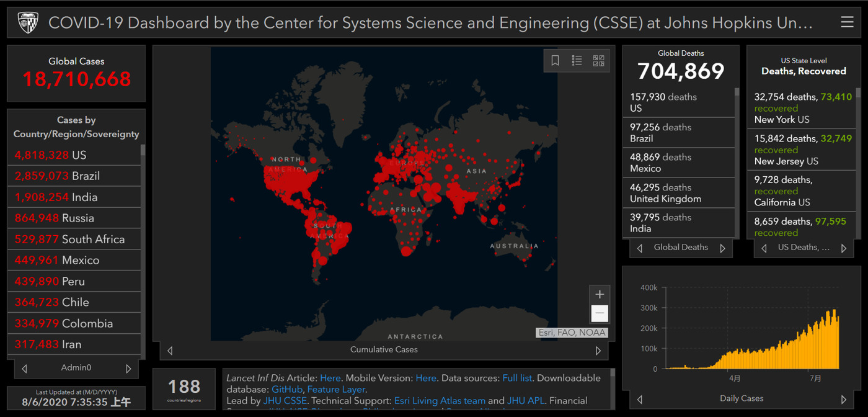Next chart arrow beside Daily Cases
868x417 pixels.
coord(844,399)
